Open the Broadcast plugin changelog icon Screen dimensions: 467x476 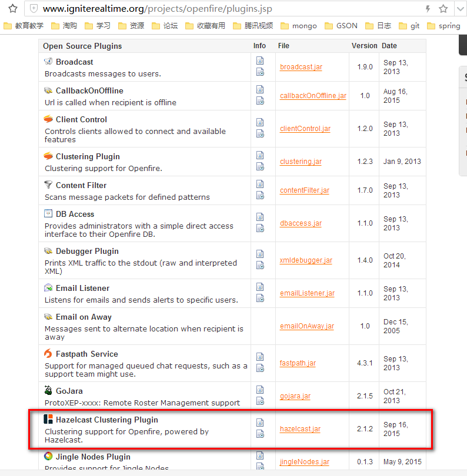coord(260,72)
